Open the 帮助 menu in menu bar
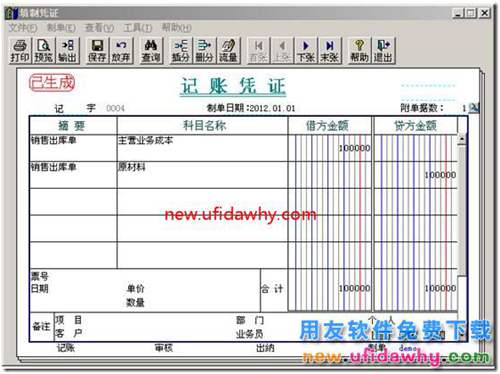The width and height of the screenshot is (500, 374). (x=176, y=28)
